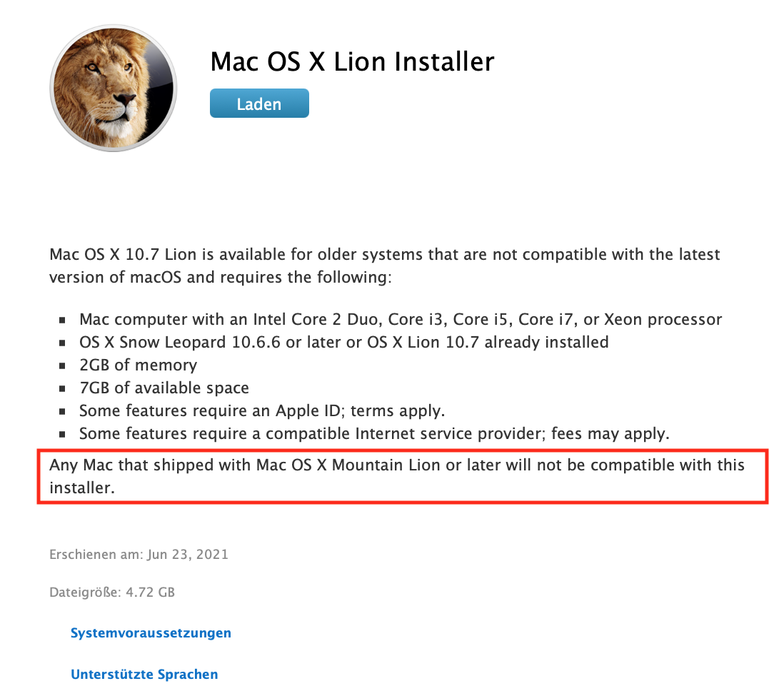Select the Internet service provider fees line
This screenshot has width=784, height=691.
coord(374,433)
